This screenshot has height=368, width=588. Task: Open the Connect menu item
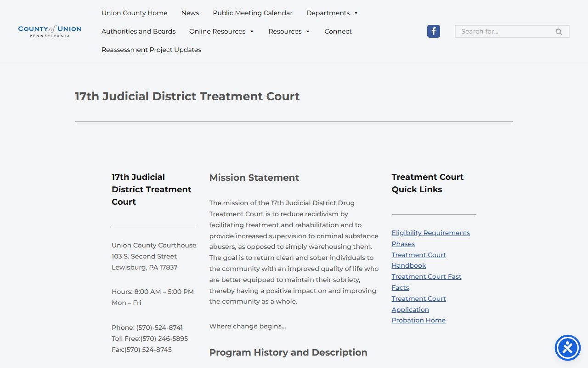coord(338,31)
